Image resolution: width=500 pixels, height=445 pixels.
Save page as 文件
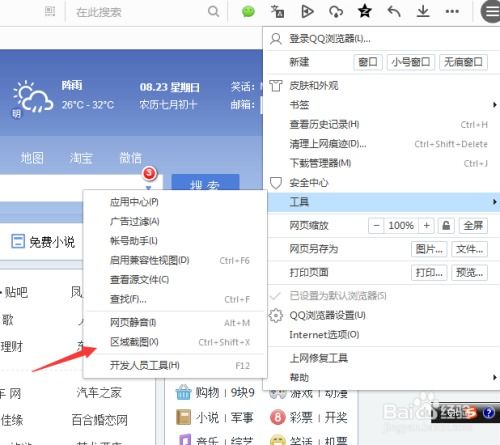click(x=469, y=249)
